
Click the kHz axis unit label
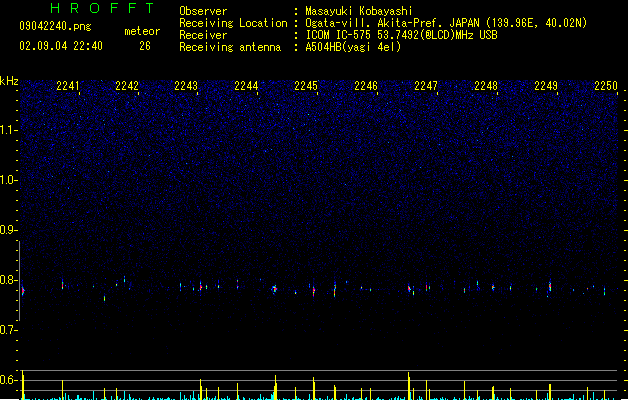click(x=9, y=81)
